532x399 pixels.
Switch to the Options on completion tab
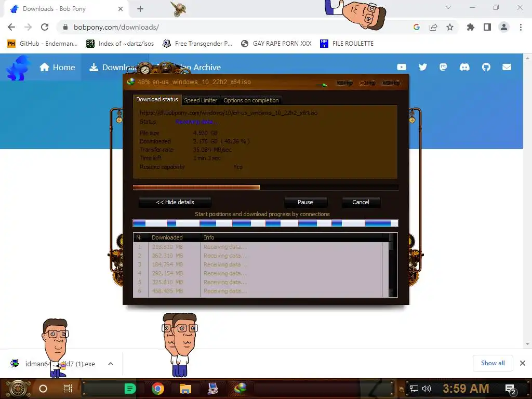[x=251, y=100]
